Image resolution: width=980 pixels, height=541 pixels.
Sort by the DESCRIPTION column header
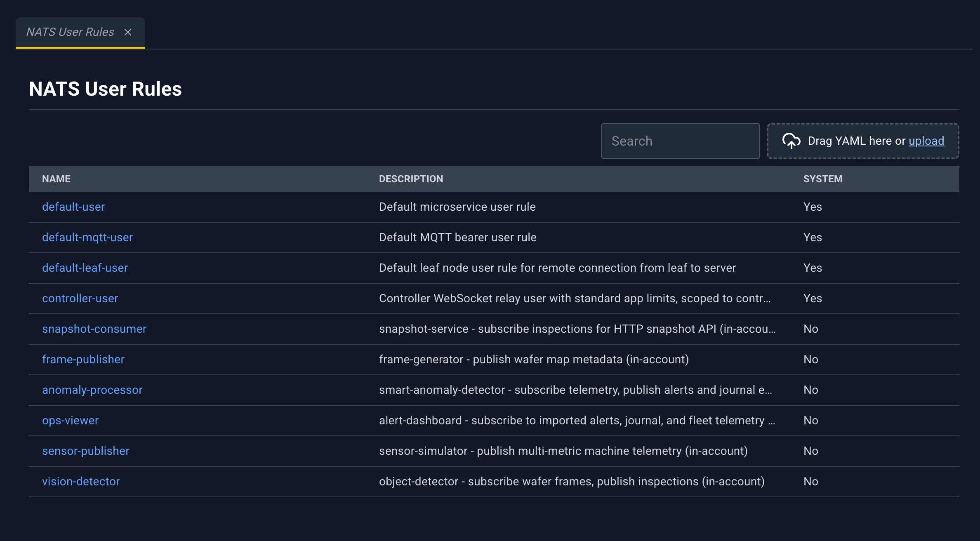pos(411,179)
